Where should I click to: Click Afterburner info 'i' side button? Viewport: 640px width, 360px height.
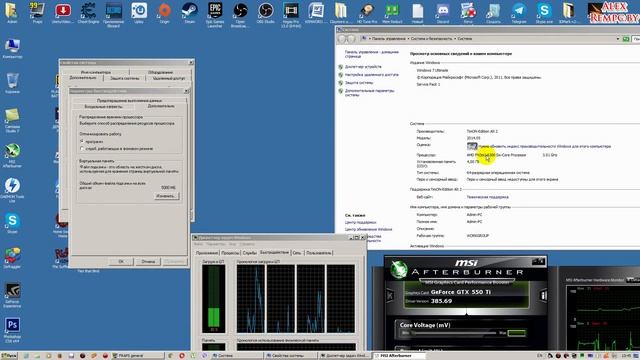coord(543,295)
